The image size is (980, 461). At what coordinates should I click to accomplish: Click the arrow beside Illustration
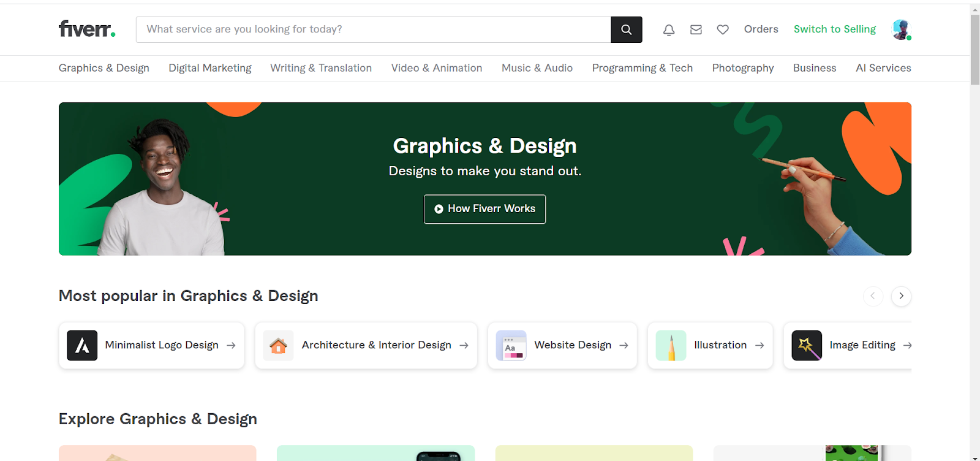click(x=759, y=346)
